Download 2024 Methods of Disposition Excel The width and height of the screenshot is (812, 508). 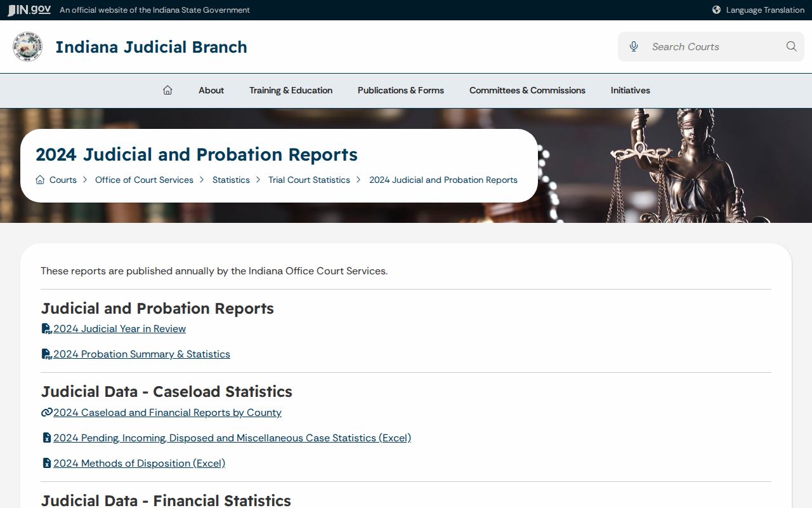tap(139, 464)
